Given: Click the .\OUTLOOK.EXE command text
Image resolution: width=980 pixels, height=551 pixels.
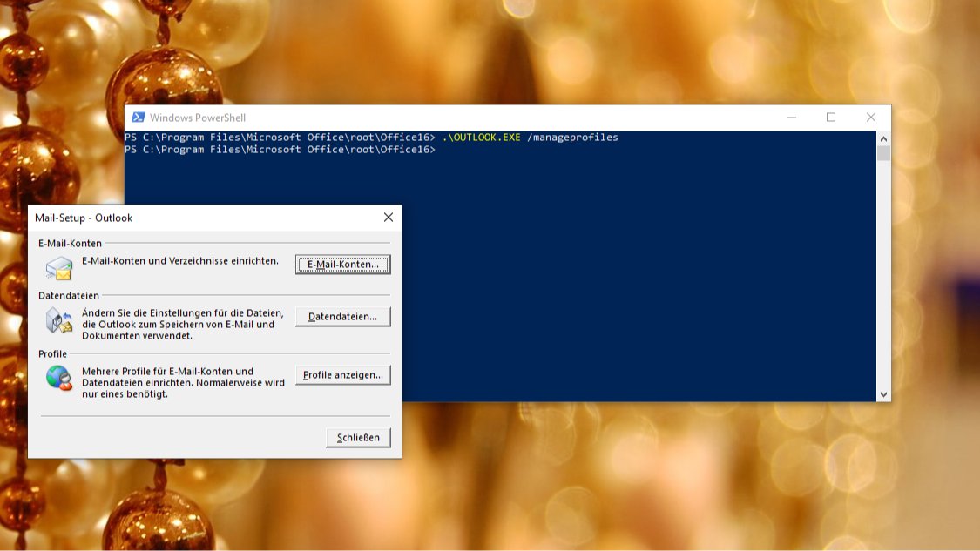Looking at the screenshot, I should point(481,138).
